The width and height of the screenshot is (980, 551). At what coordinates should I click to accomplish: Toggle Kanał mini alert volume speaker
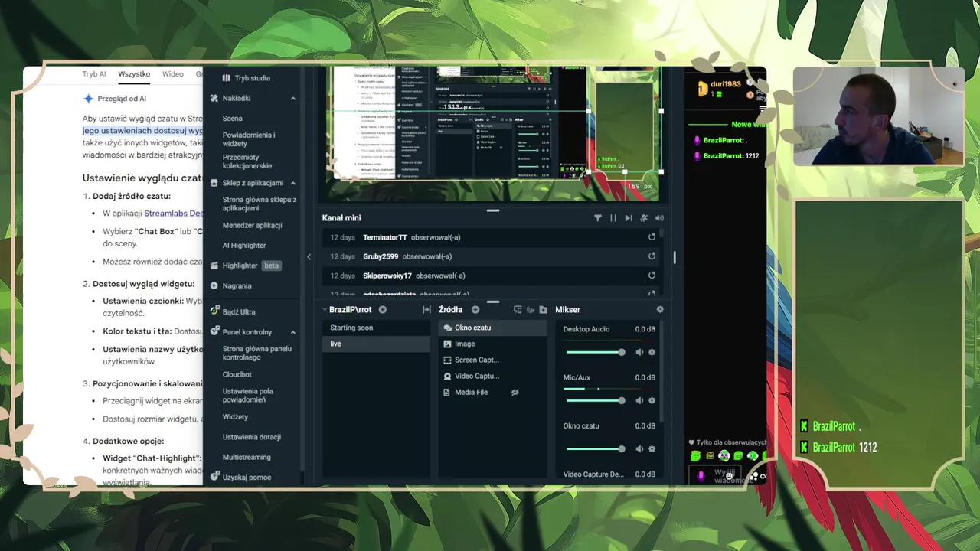click(659, 218)
